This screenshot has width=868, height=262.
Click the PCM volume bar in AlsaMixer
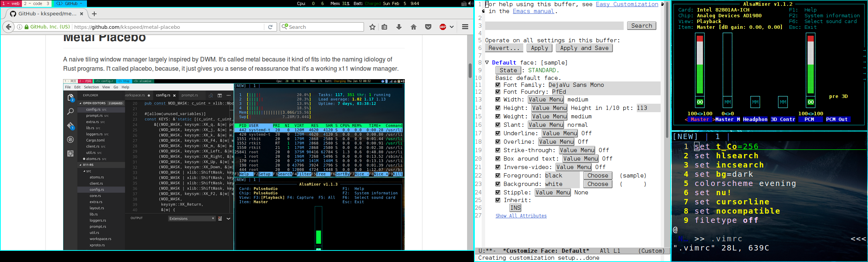(x=811, y=65)
